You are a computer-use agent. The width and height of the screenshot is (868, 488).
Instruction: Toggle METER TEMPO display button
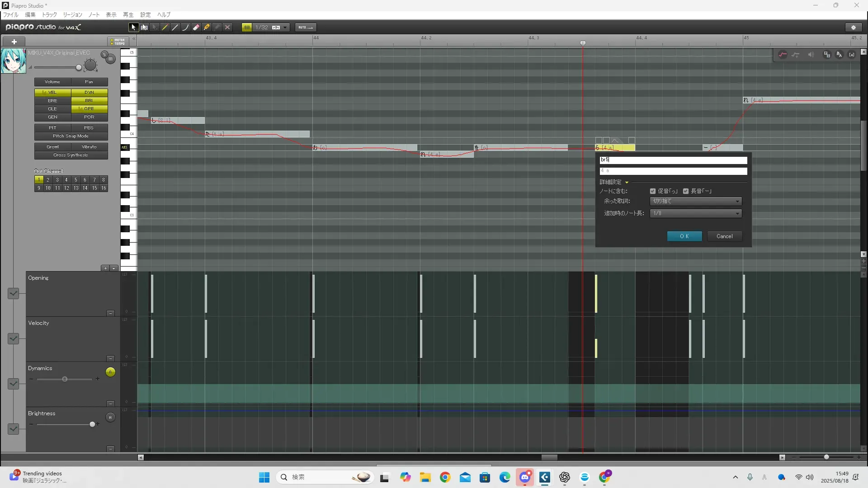coord(118,42)
